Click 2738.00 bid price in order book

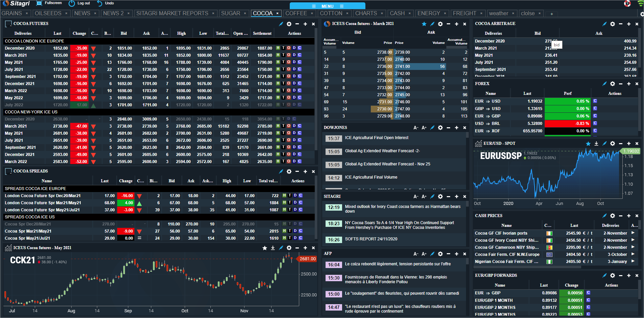[385, 52]
